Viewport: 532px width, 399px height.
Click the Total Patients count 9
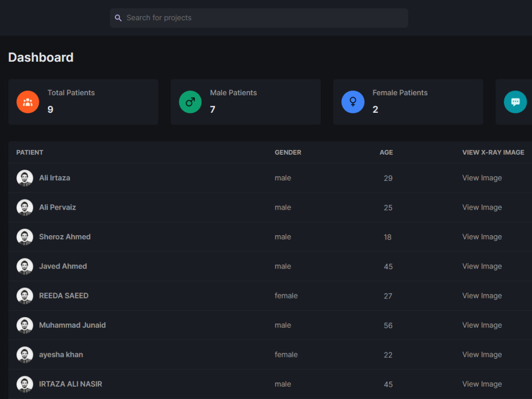[x=50, y=110]
